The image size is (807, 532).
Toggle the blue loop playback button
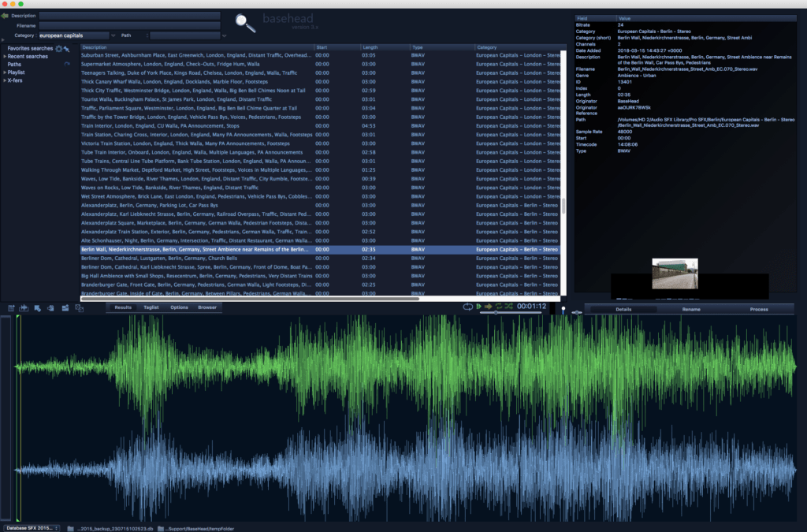[x=468, y=306]
